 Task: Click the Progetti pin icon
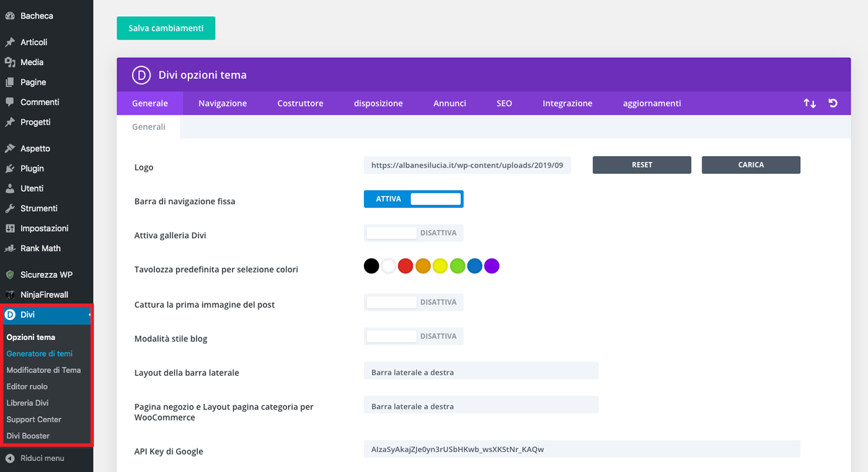pos(10,122)
